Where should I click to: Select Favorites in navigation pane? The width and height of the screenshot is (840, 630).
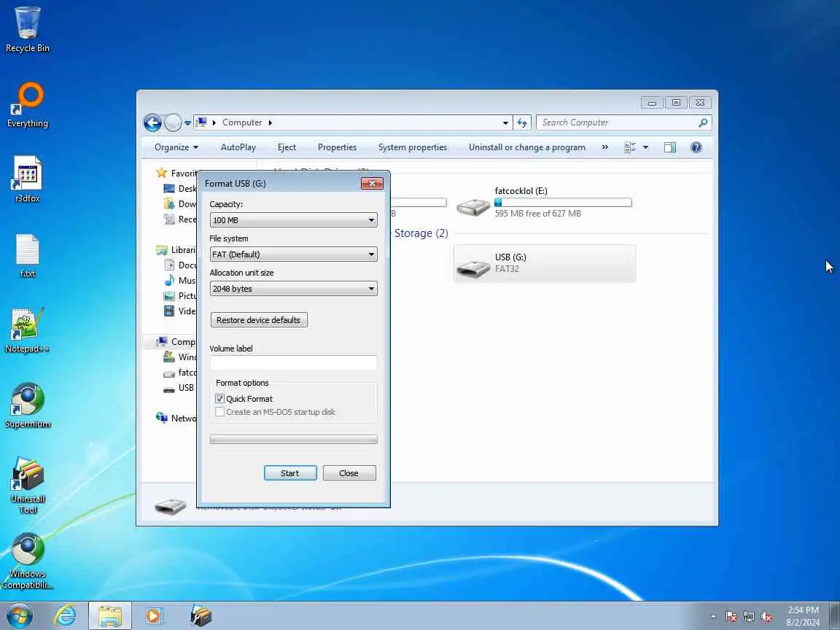pyautogui.click(x=176, y=173)
